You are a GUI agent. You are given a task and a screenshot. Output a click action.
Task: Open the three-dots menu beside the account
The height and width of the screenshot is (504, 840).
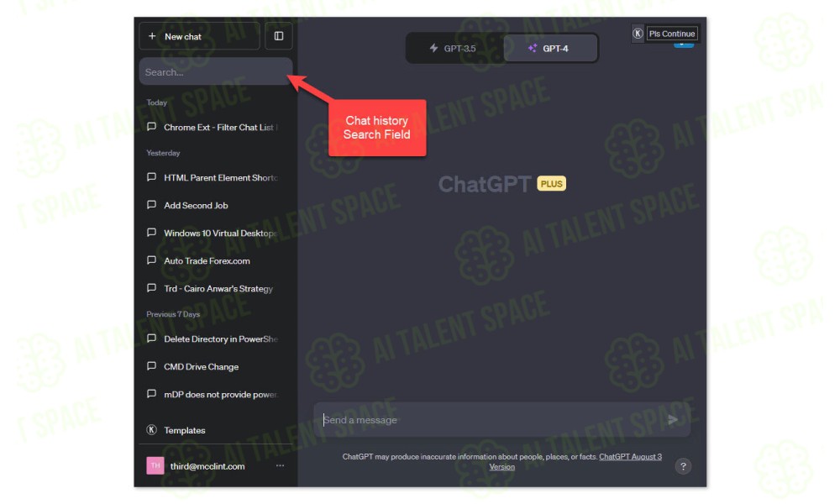pyautogui.click(x=280, y=466)
